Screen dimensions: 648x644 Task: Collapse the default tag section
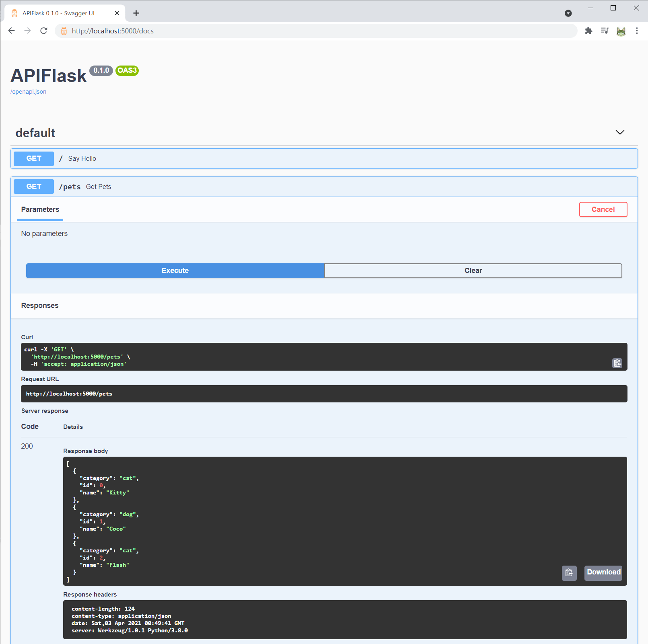pyautogui.click(x=620, y=132)
